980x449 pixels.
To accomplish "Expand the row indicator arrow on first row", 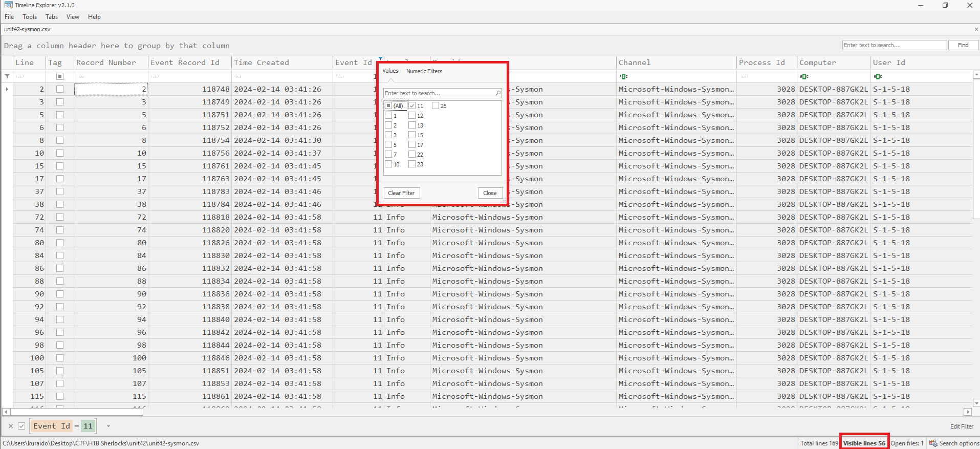I will tap(7, 89).
